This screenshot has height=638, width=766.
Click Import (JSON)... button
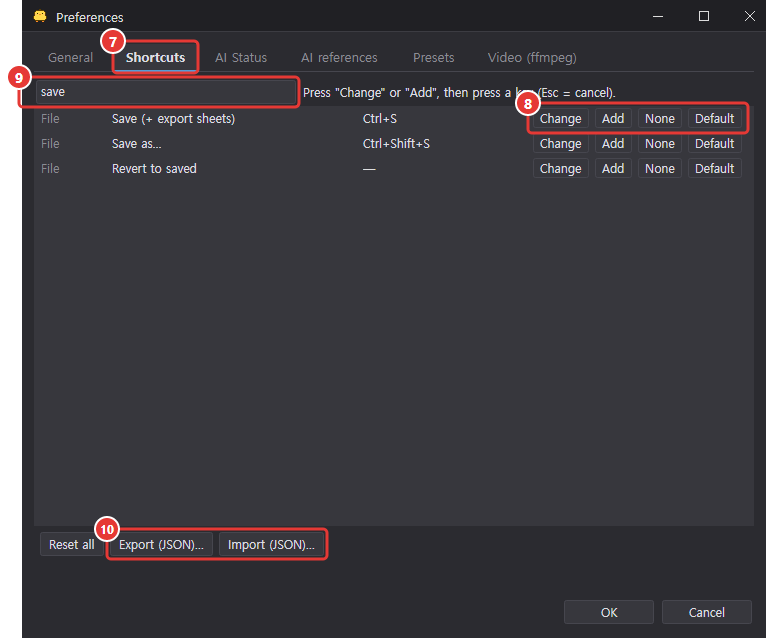click(x=271, y=544)
